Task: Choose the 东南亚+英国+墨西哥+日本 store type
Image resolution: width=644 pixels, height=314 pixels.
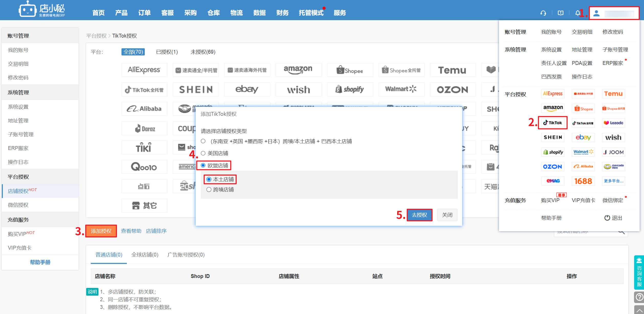Action: coord(203,141)
